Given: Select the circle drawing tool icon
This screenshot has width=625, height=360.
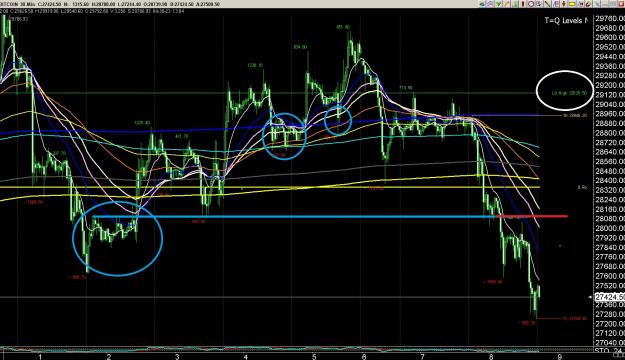Looking at the screenshot, I should point(531,4).
